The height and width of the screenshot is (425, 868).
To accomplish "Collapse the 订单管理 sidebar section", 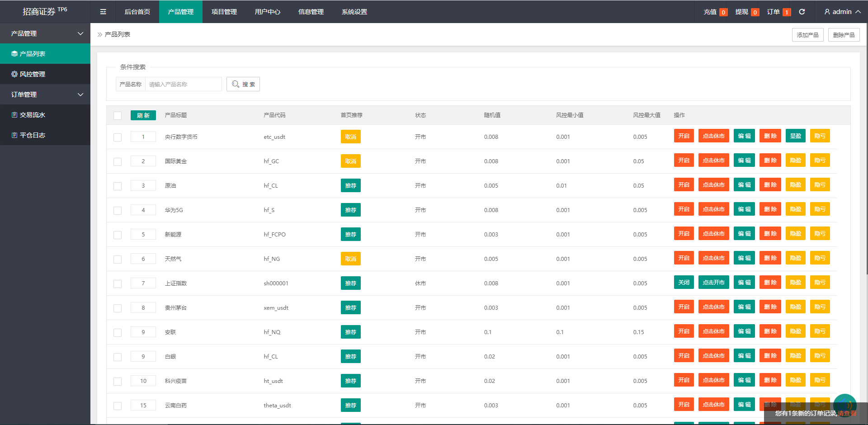I will [80, 94].
